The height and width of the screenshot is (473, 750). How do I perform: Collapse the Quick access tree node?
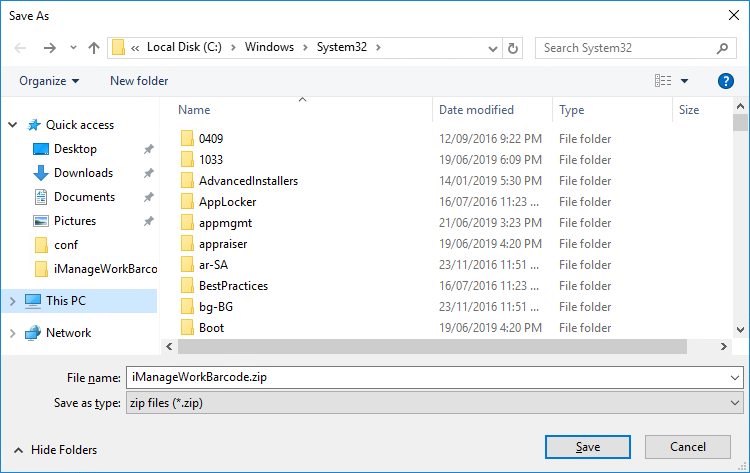[12, 125]
